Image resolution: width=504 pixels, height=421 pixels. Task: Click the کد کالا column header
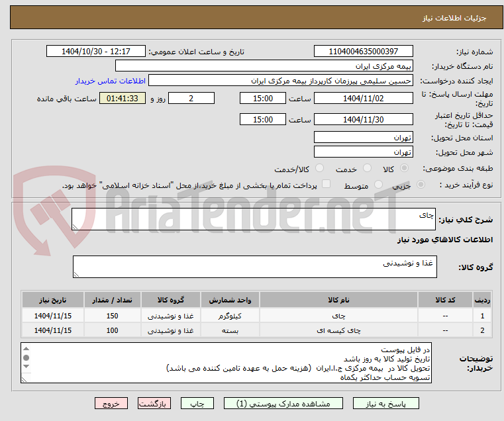(445, 300)
